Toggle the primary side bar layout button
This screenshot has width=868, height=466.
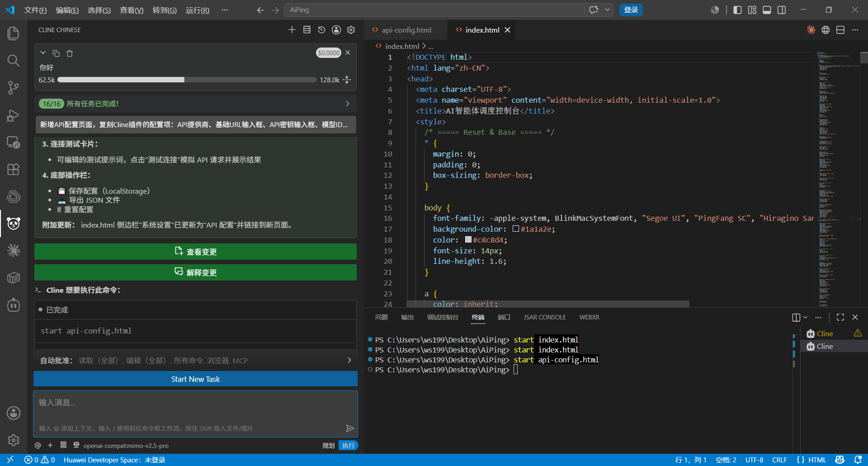[x=737, y=10]
